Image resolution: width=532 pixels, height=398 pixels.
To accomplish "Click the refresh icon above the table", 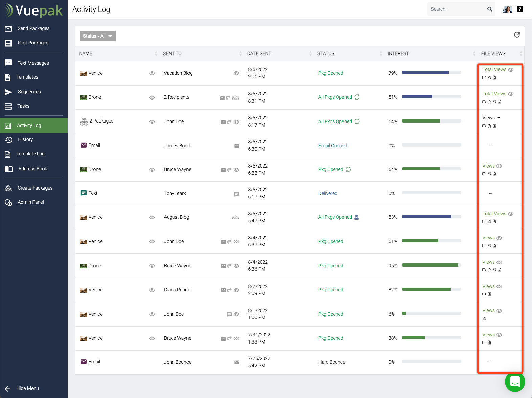I will [517, 35].
